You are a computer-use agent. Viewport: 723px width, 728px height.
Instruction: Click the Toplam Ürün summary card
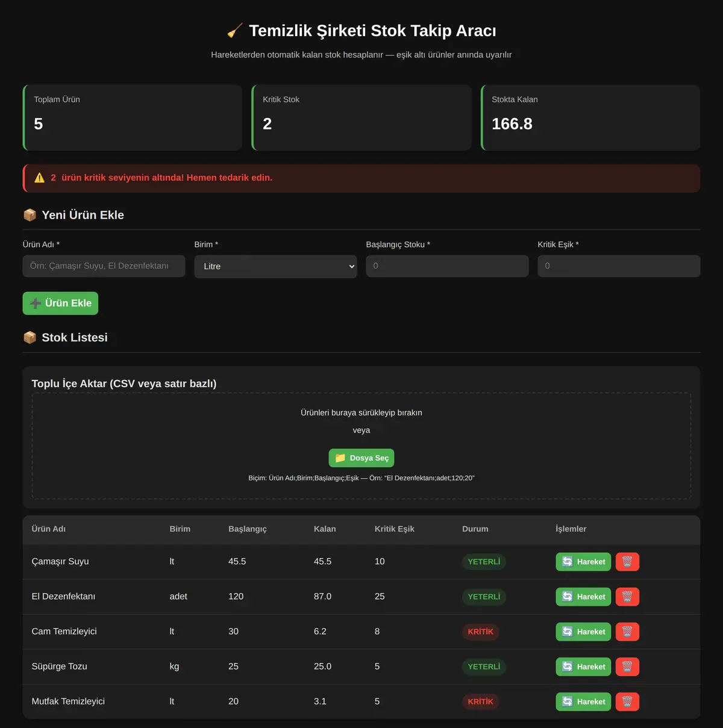(133, 117)
